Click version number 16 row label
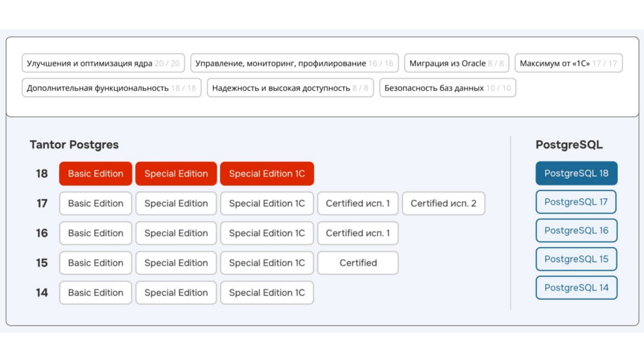This screenshot has width=644, height=363. [x=42, y=233]
